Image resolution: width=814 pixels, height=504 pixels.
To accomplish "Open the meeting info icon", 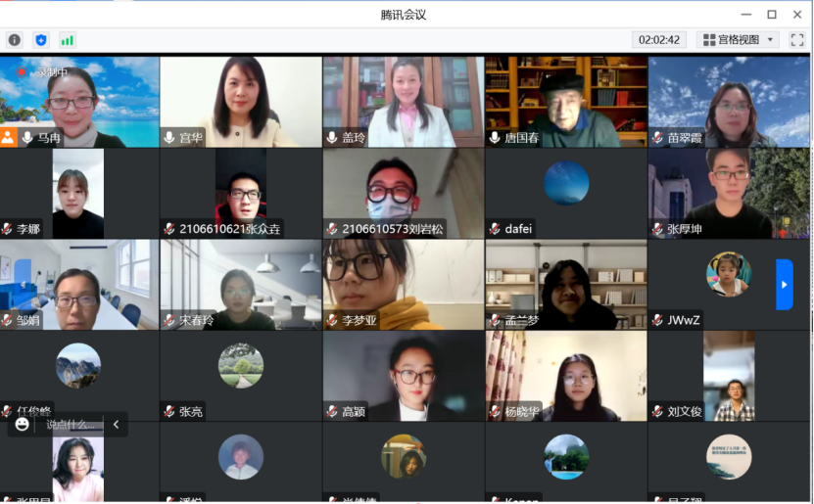I will pyautogui.click(x=15, y=40).
